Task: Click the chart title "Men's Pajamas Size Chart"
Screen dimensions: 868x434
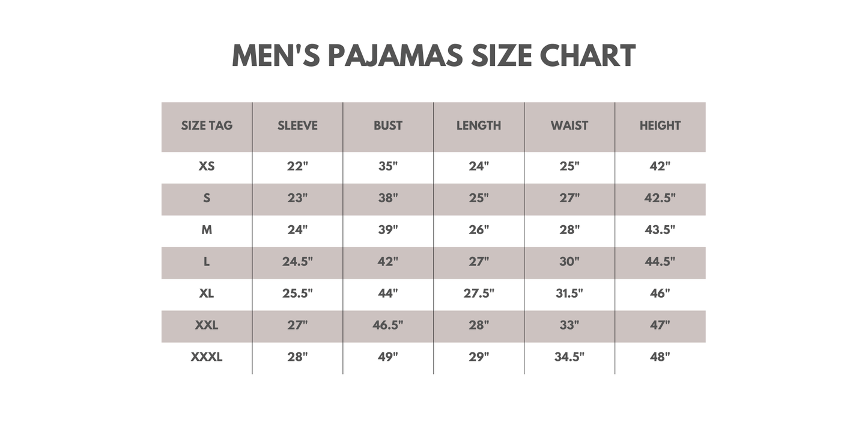Action: click(434, 56)
